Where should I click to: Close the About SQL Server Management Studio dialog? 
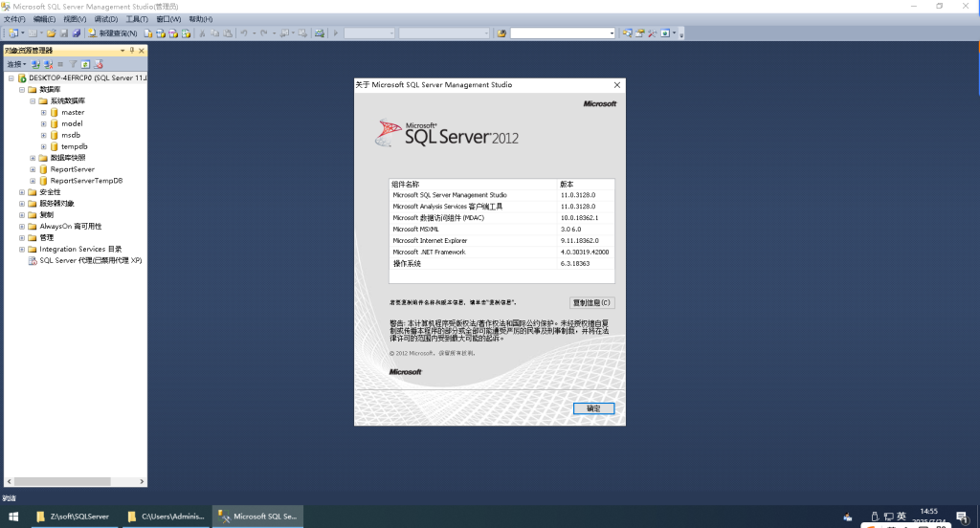pos(617,85)
